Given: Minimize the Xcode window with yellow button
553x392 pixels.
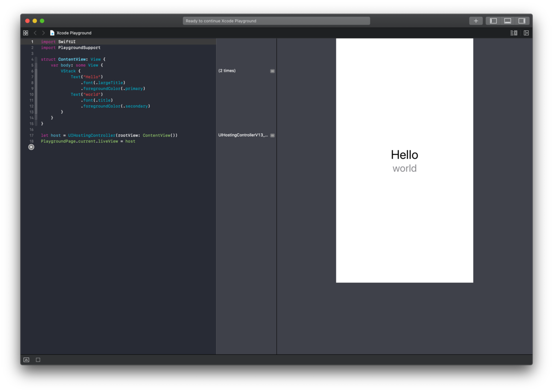Looking at the screenshot, I should tap(35, 21).
